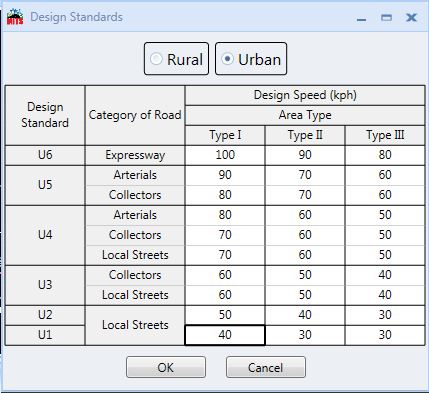Viewport: 429px width, 393px height.
Task: Click the OK button
Action: click(x=166, y=367)
